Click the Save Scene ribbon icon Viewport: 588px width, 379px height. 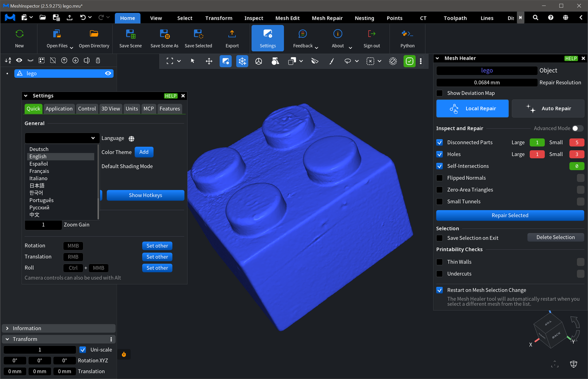click(x=130, y=34)
